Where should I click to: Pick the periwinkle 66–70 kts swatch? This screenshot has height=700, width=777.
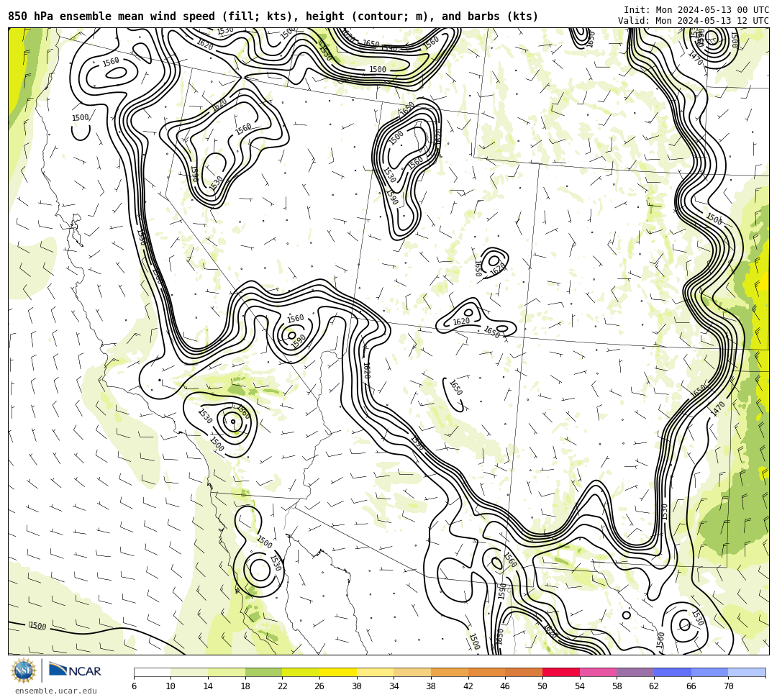coord(709,672)
